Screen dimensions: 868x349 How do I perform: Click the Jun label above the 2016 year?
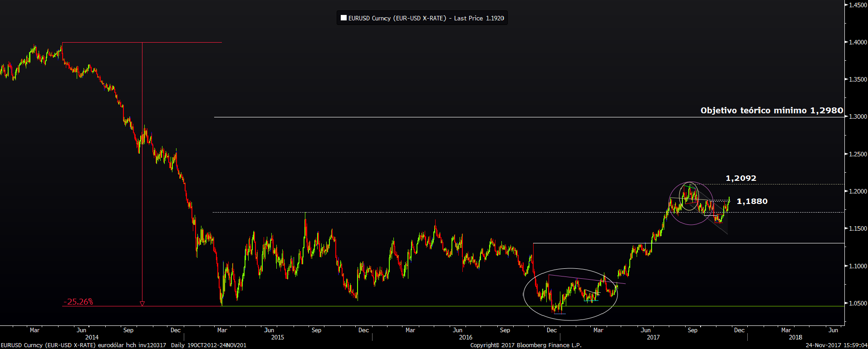point(457,330)
